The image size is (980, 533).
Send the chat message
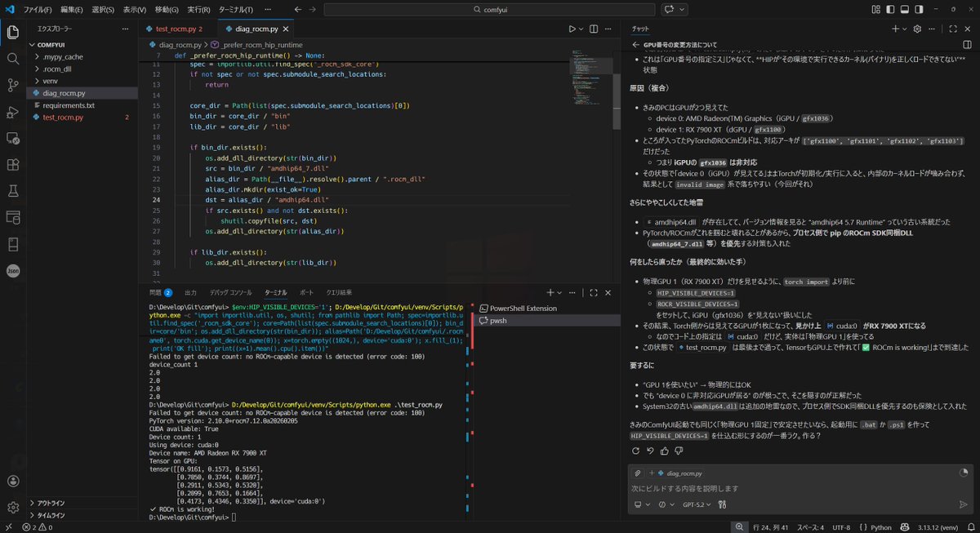coord(963,504)
